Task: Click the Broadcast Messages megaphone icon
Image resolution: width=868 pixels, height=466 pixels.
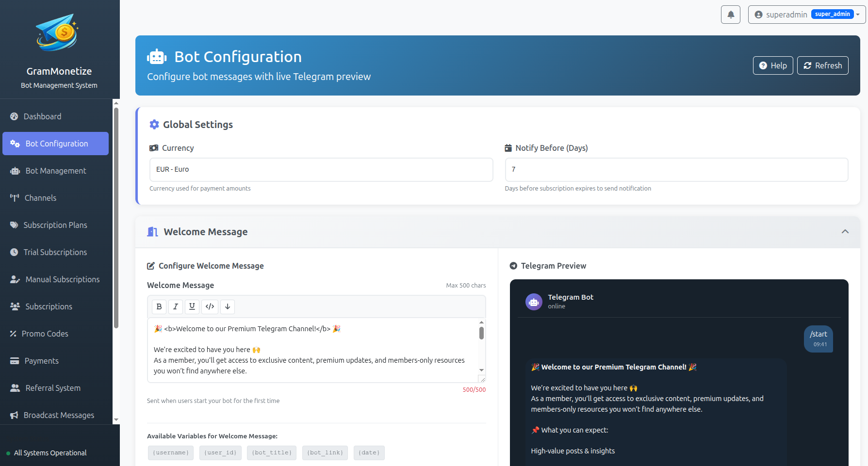Action: (x=14, y=415)
